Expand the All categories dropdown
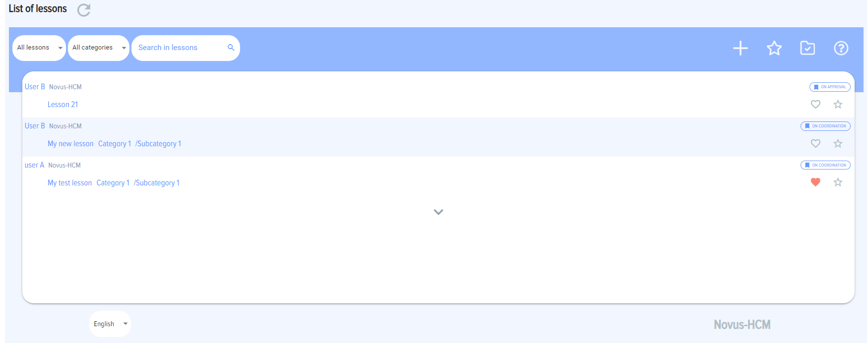868x343 pixels. [98, 48]
